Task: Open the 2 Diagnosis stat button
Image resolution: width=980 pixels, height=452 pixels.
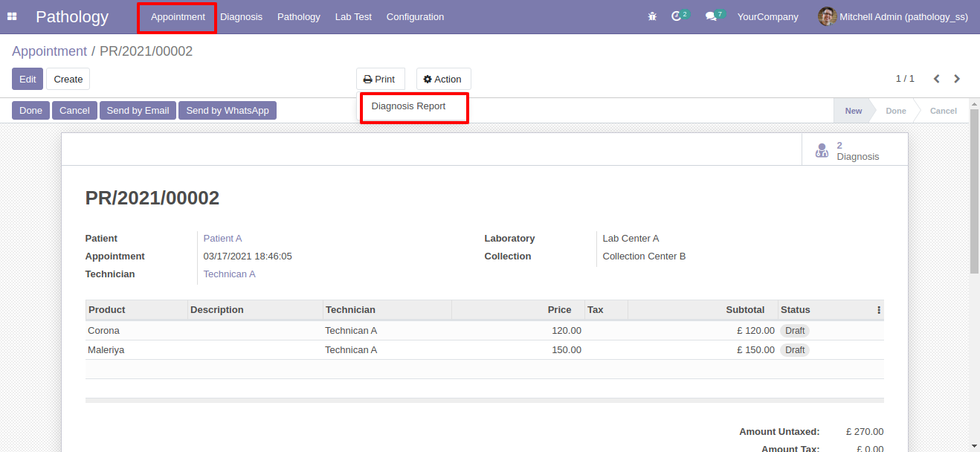Action: click(855, 149)
